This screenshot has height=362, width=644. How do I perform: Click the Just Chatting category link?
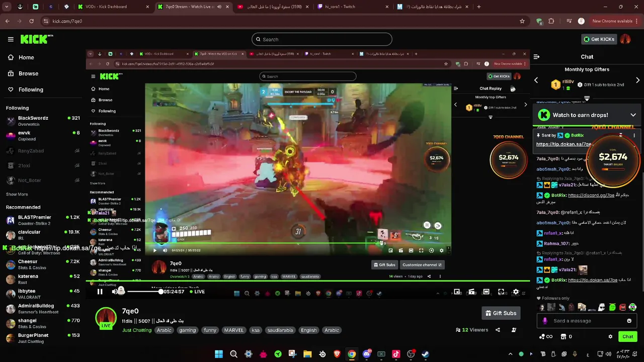coord(137,330)
